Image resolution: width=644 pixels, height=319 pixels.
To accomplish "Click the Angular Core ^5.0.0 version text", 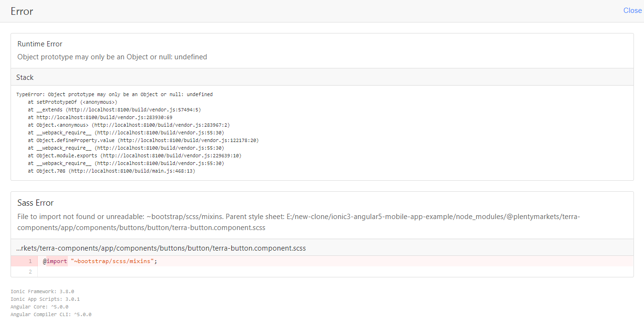I will point(39,307).
